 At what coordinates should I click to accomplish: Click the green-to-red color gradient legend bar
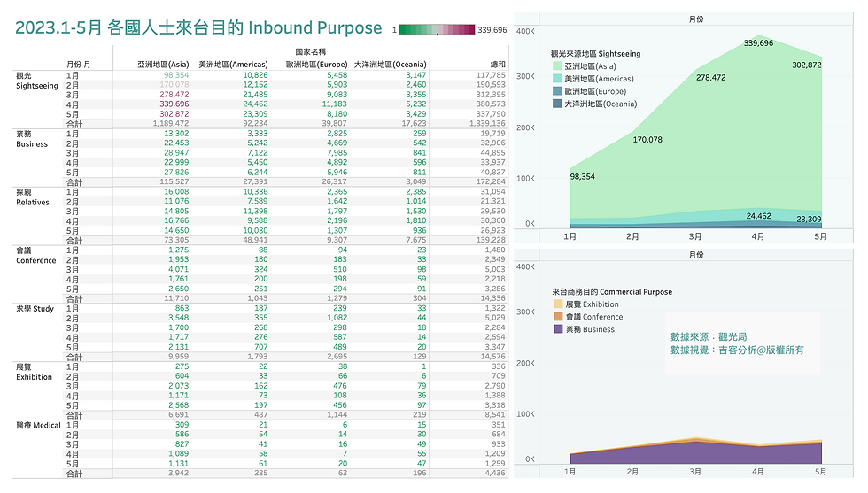437,29
